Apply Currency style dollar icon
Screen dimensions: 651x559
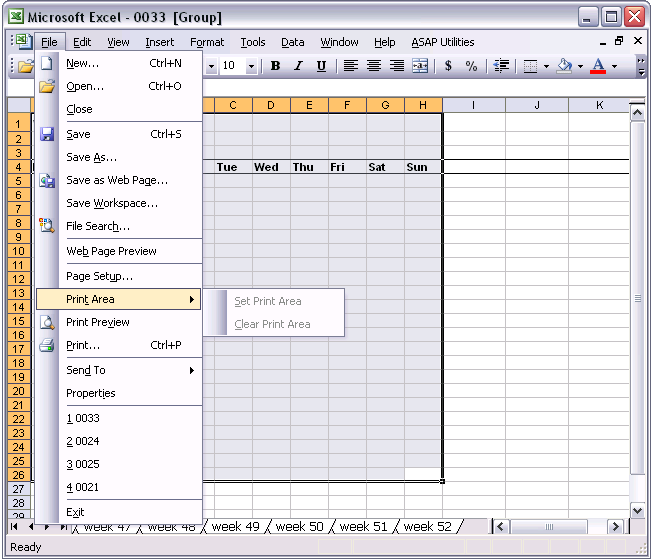tap(448, 66)
